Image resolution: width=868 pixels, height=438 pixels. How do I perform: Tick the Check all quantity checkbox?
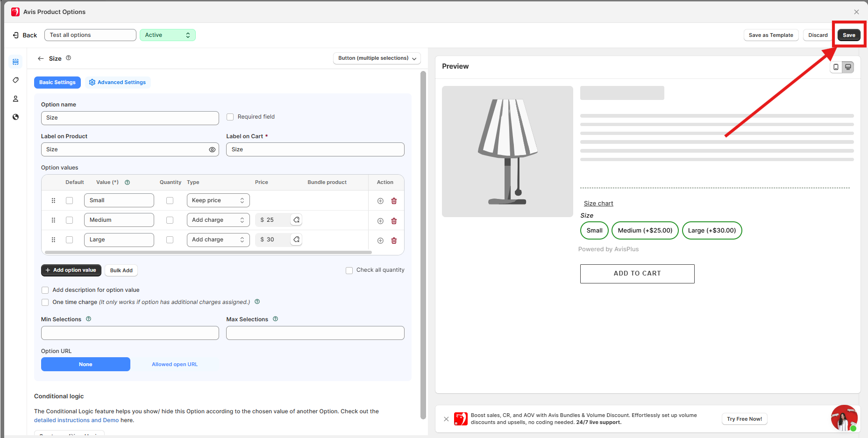click(349, 270)
